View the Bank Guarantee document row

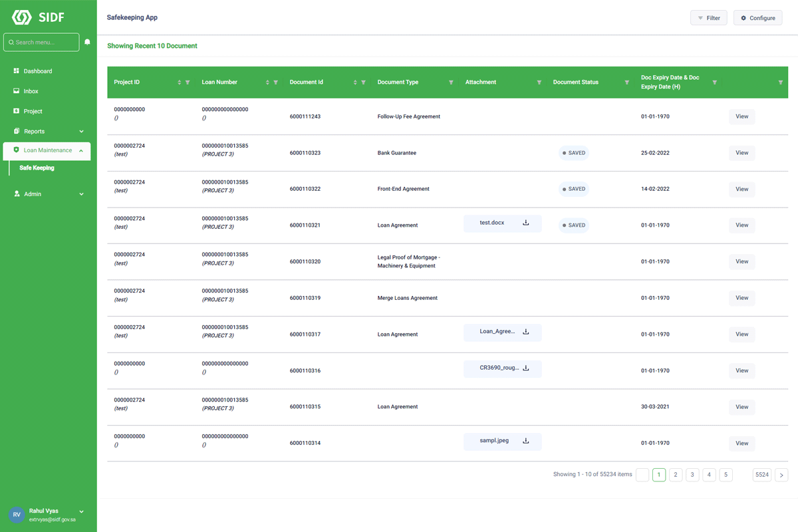click(x=741, y=153)
